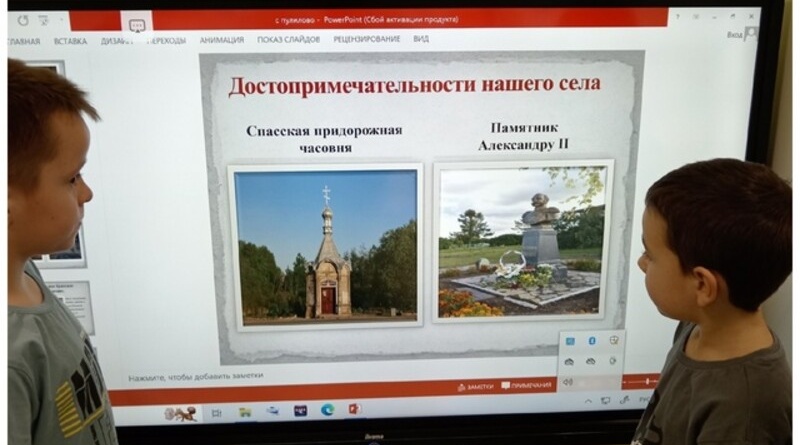Open Microsoft Edge from the taskbar
The image size is (800, 445).
[327, 410]
